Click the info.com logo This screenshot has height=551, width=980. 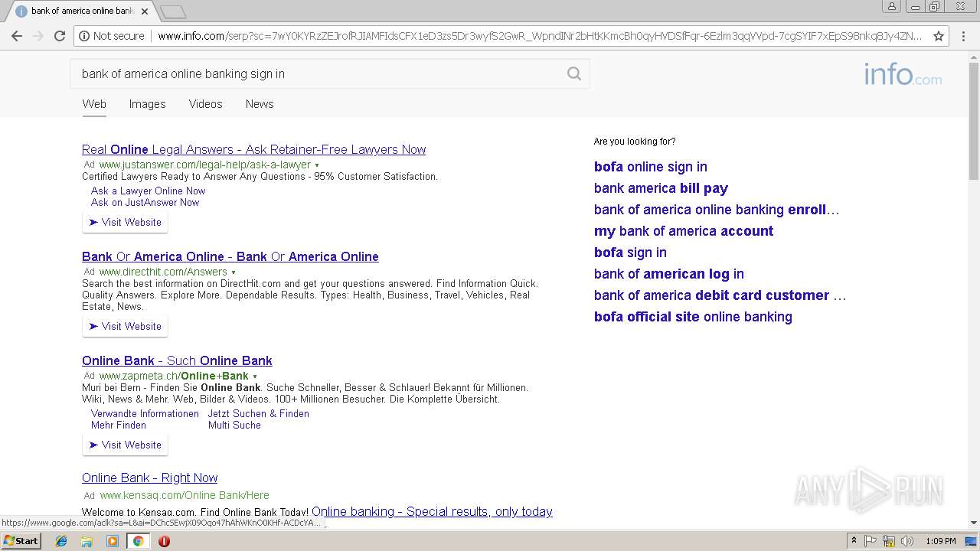pyautogui.click(x=903, y=74)
